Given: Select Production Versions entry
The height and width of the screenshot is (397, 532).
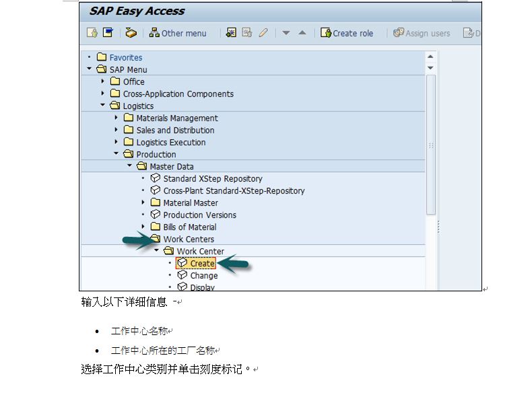Looking at the screenshot, I should 200,215.
